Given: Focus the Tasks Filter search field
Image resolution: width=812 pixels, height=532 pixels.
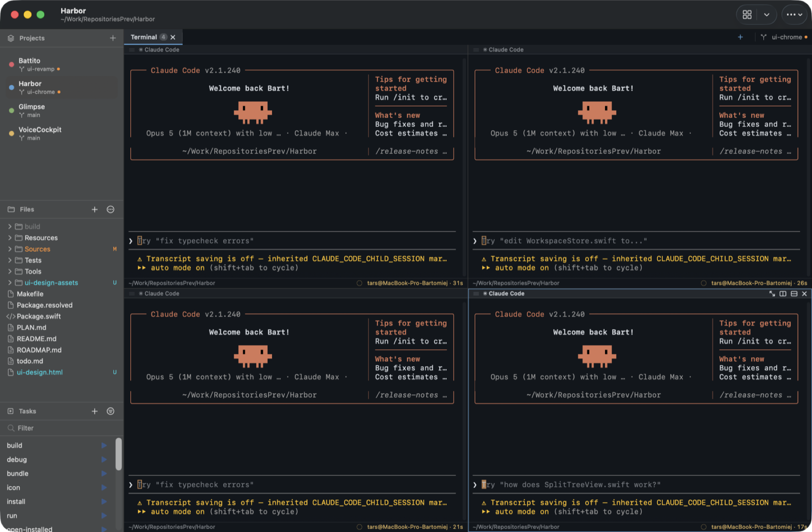Looking at the screenshot, I should click(62, 428).
